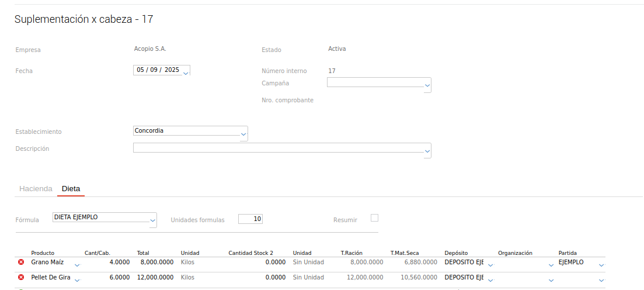Click the Unidades formulas input field

click(250, 219)
